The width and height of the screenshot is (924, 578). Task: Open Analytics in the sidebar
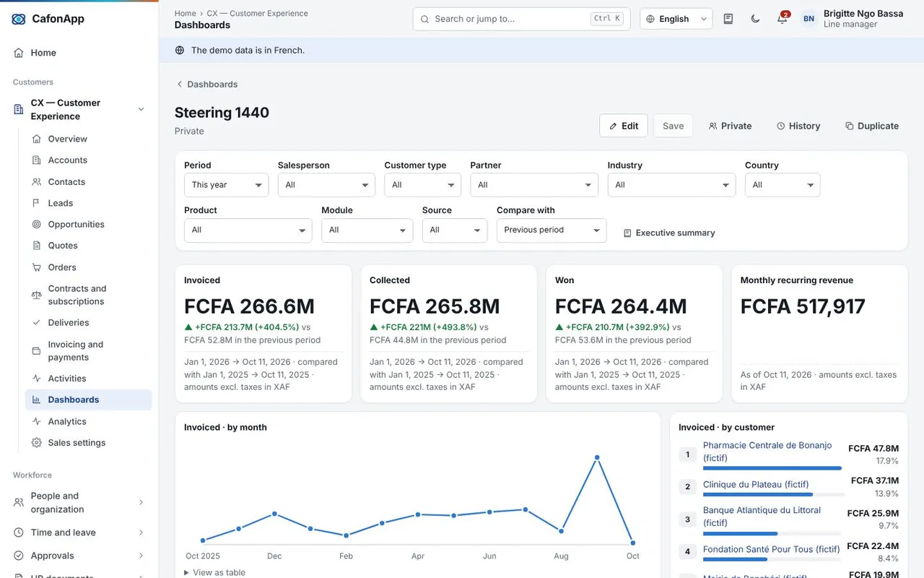[x=88, y=421]
